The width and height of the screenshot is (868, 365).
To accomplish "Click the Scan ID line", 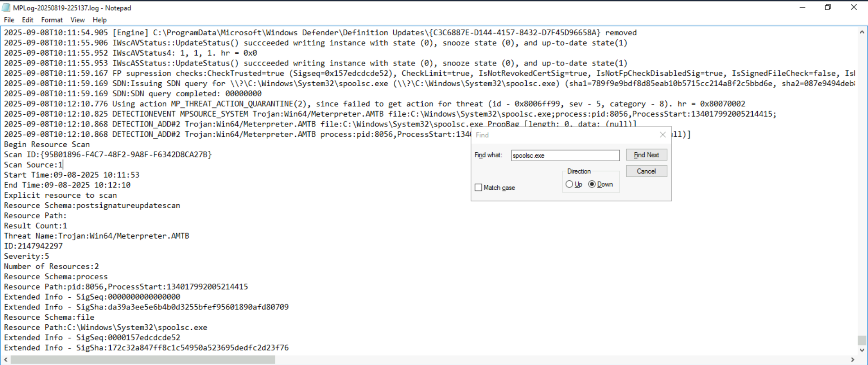I will [108, 154].
